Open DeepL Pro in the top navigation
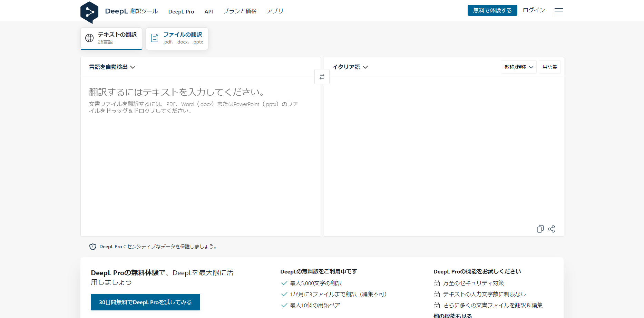Image resolution: width=644 pixels, height=318 pixels. click(181, 11)
